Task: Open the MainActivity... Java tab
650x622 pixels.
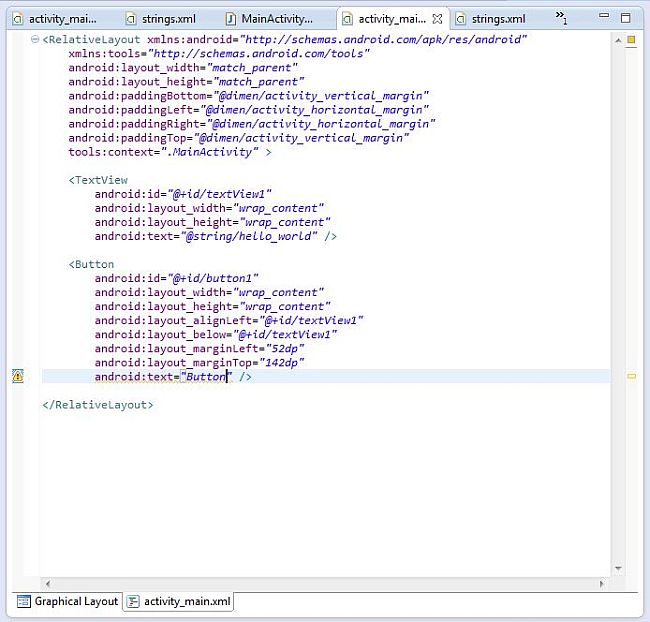Action: [x=269, y=19]
